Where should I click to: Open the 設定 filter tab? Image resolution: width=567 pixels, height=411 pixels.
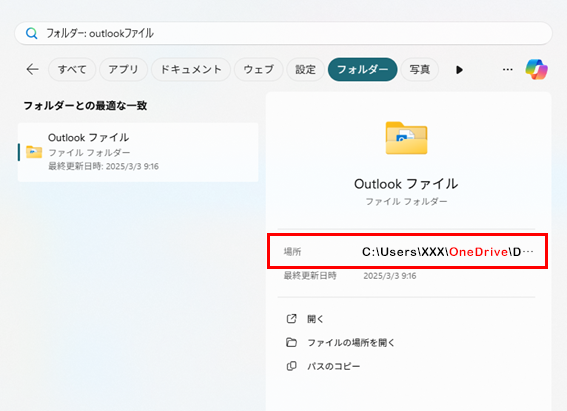coord(306,69)
